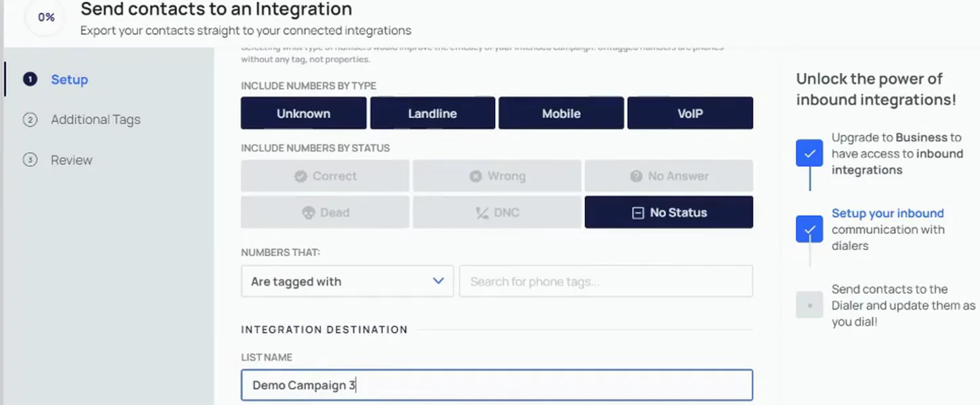Click the step 2 circle icon

[30, 120]
